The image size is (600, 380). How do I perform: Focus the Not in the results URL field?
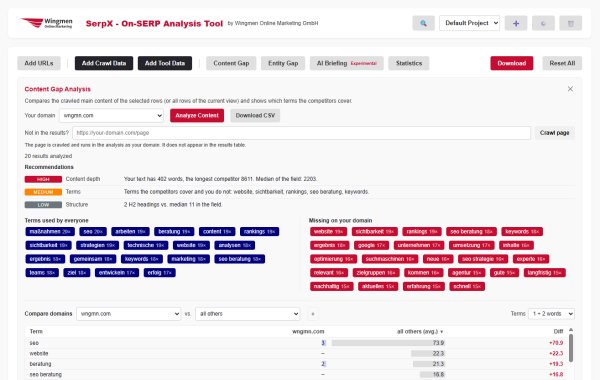[302, 133]
